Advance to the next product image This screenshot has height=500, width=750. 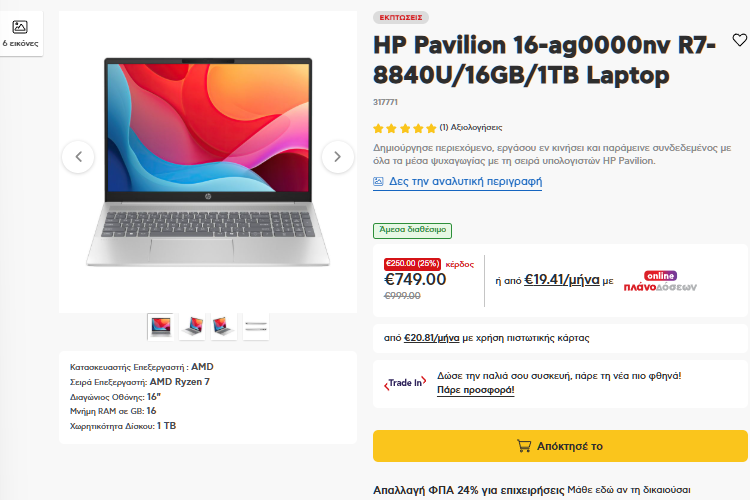coord(338,156)
